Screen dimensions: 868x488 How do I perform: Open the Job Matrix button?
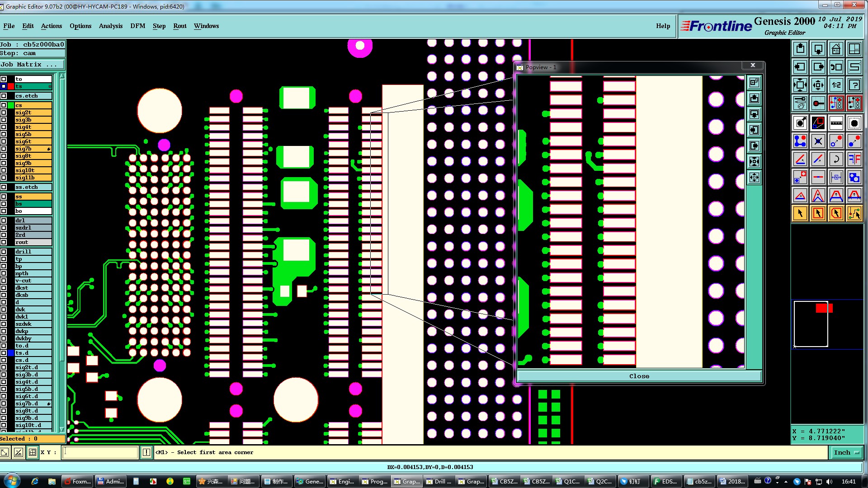pos(29,65)
